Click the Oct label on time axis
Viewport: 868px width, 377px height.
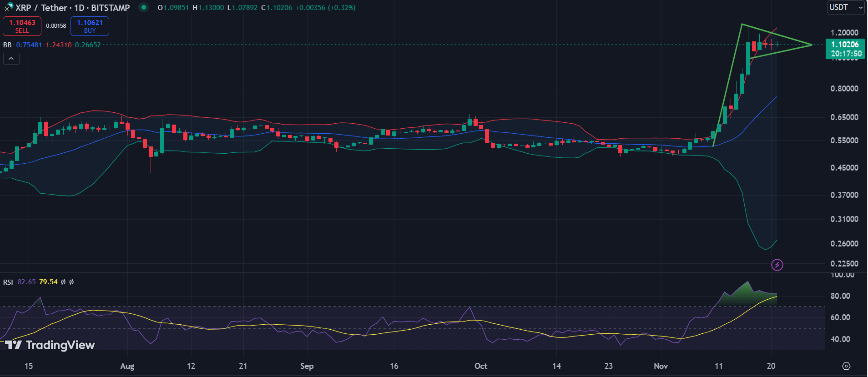[x=481, y=366]
